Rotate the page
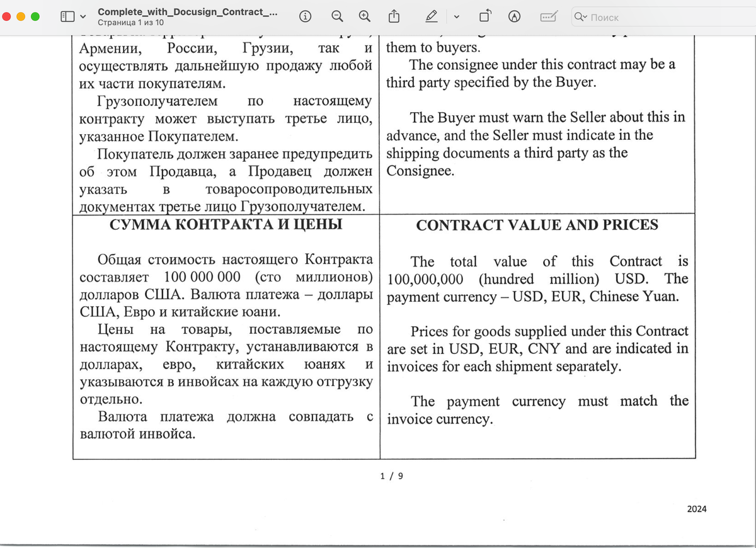The height and width of the screenshot is (548, 756). pyautogui.click(x=485, y=17)
